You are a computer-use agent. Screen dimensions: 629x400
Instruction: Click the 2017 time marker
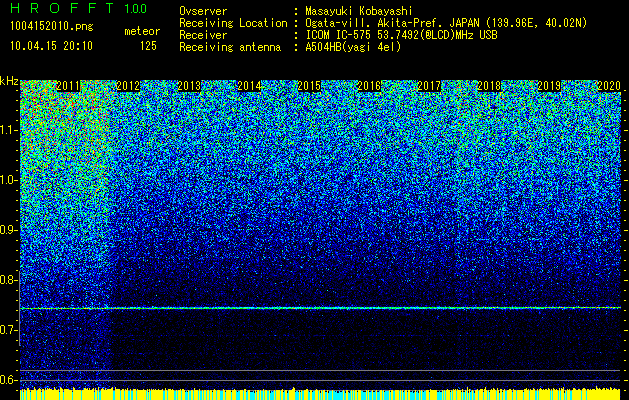429,86
